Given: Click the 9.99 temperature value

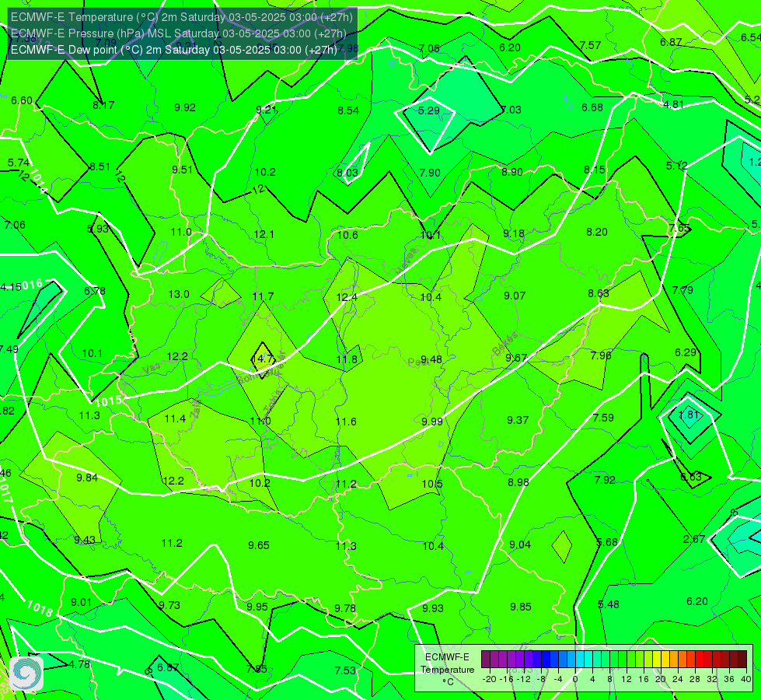Looking at the screenshot, I should (432, 422).
